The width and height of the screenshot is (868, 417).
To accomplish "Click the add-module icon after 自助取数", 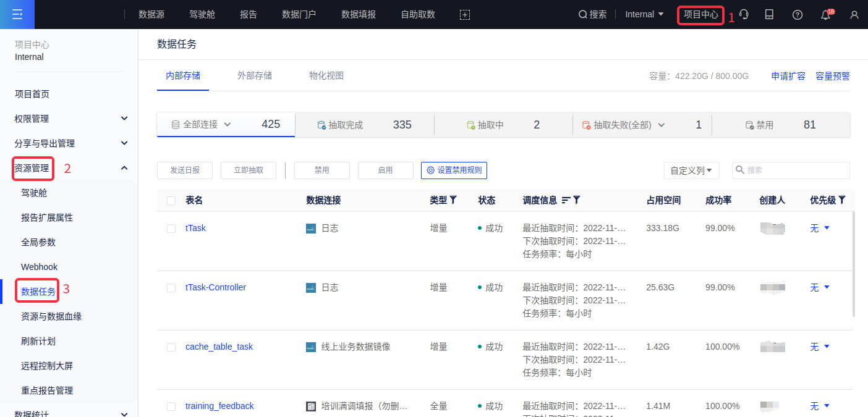I will (x=465, y=15).
